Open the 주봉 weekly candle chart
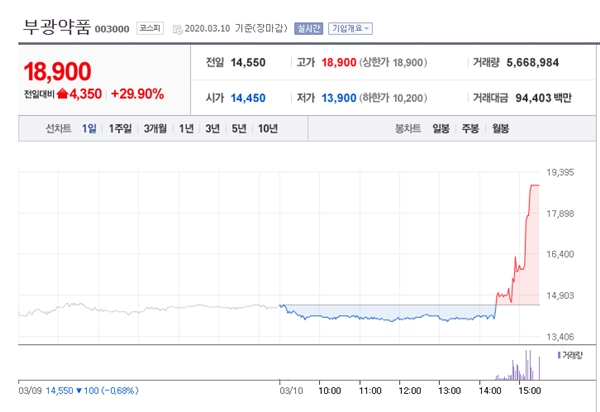Image resolution: width=600 pixels, height=412 pixels. click(x=470, y=129)
